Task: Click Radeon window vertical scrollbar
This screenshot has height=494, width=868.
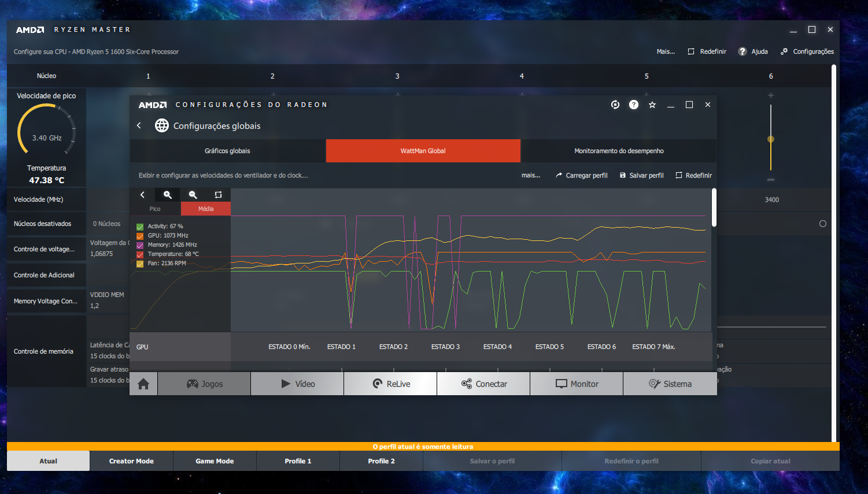Action: 714,207
